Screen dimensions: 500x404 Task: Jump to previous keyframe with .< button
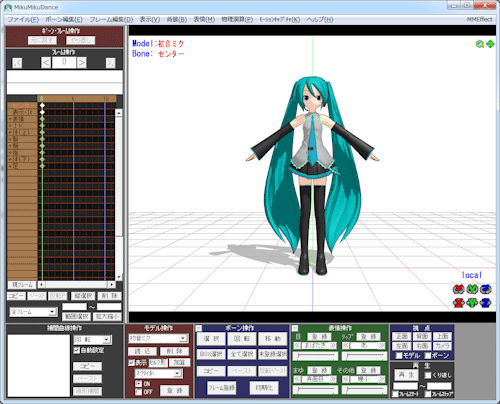(17, 63)
